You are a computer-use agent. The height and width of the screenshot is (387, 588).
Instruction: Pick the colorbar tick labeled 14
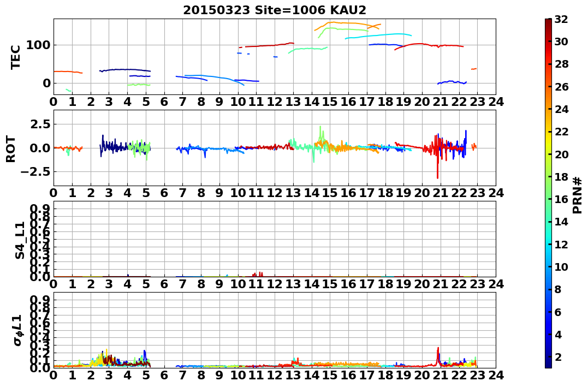[561, 222]
